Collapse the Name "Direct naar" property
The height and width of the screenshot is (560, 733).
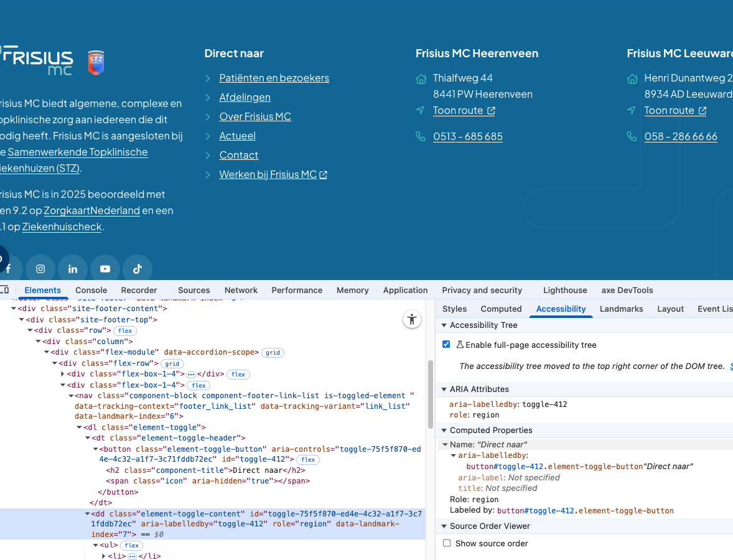445,444
